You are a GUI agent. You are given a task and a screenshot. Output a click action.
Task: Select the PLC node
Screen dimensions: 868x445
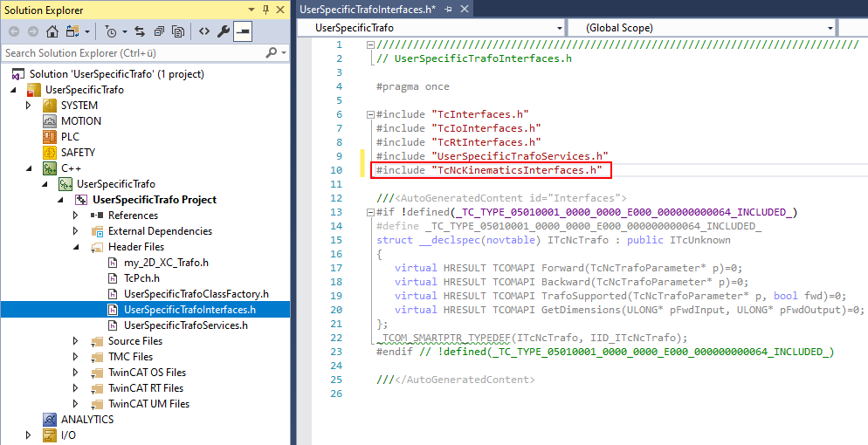tap(71, 136)
